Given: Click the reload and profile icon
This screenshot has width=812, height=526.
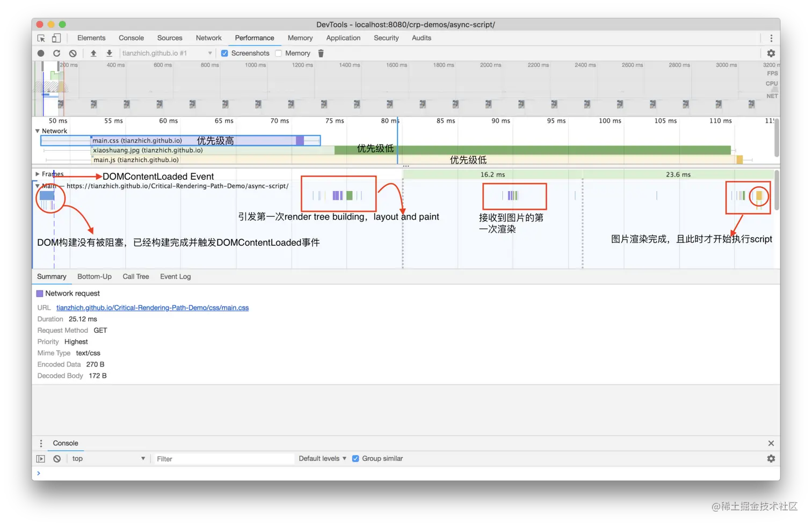Looking at the screenshot, I should click(56, 53).
